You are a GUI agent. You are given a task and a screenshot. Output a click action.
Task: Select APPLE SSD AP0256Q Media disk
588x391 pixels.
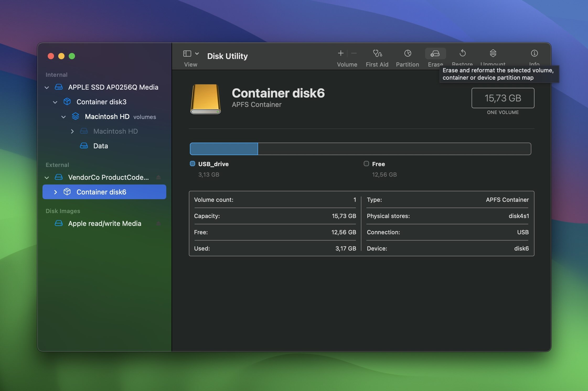tap(104, 87)
